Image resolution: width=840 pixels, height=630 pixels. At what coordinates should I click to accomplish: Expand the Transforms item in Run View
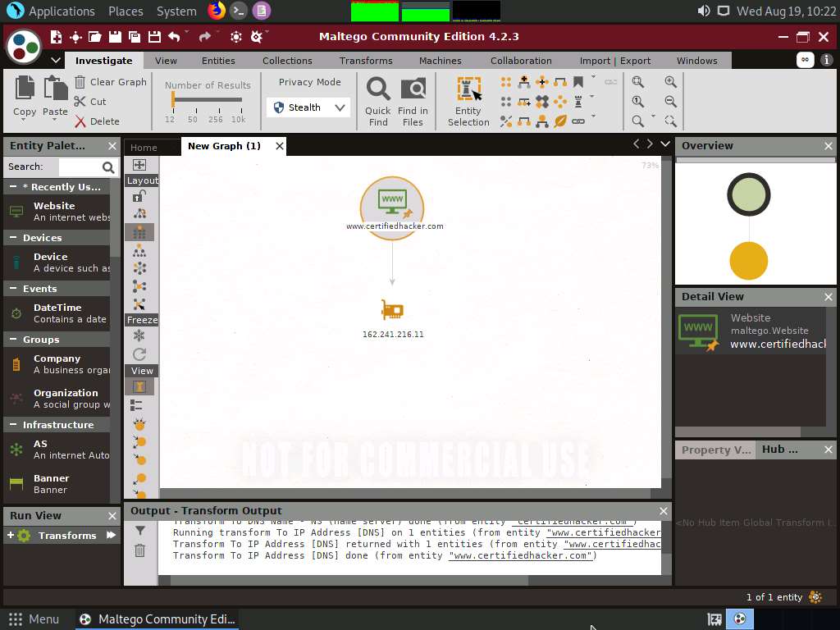click(10, 535)
